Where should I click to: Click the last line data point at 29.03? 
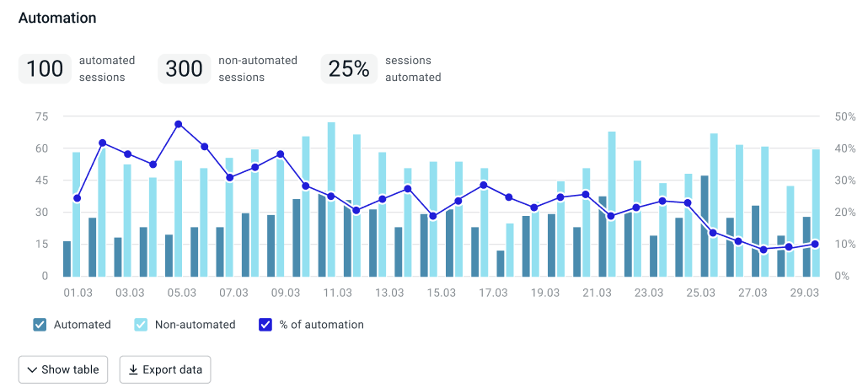(x=816, y=245)
